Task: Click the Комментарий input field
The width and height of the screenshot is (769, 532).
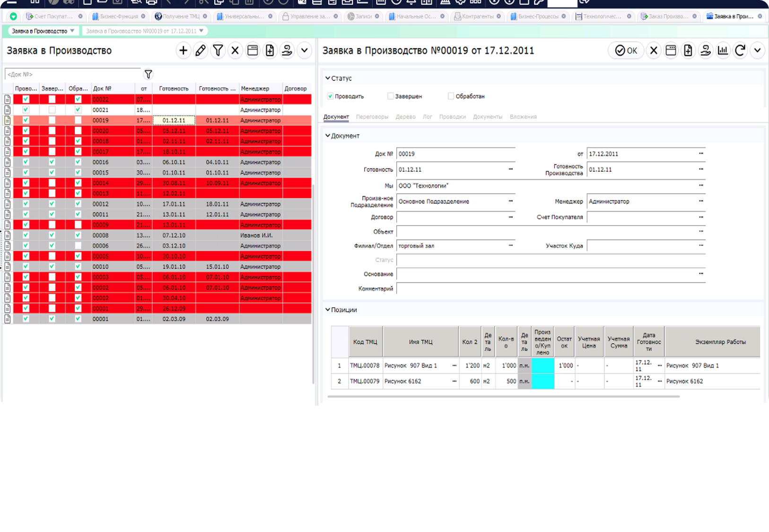Action: (551, 288)
